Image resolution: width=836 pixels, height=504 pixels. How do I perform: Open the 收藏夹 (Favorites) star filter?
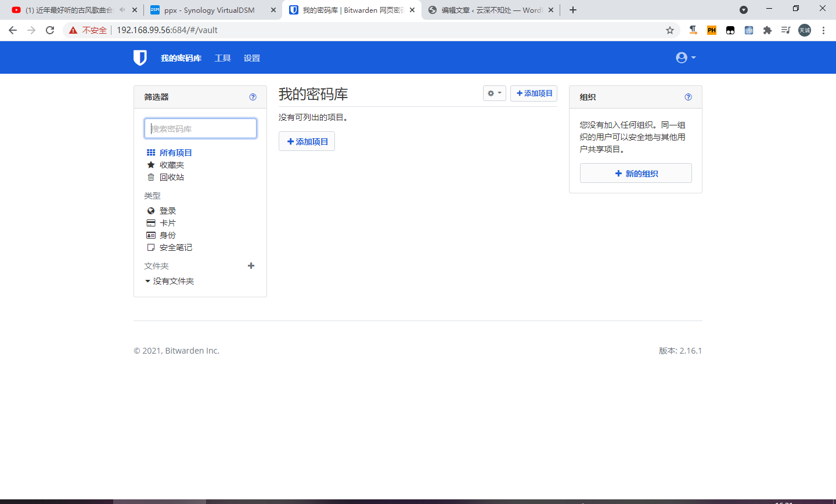[x=151, y=164]
